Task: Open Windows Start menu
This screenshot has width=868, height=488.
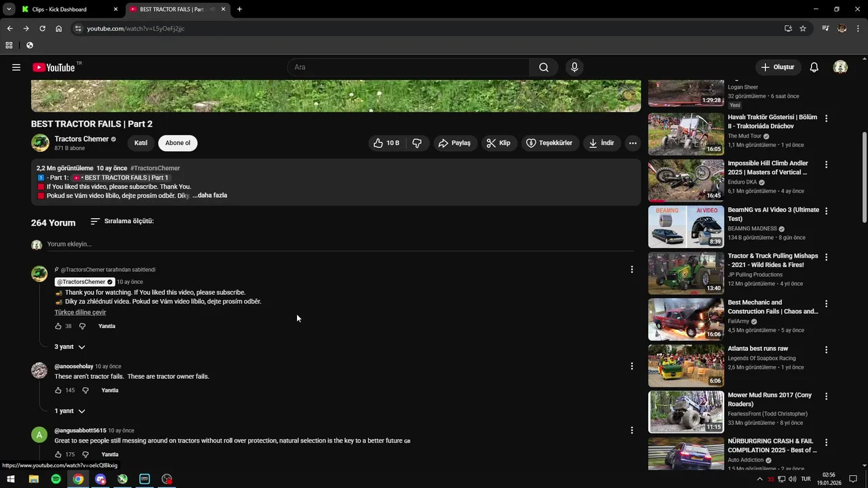Action: click(x=12, y=479)
